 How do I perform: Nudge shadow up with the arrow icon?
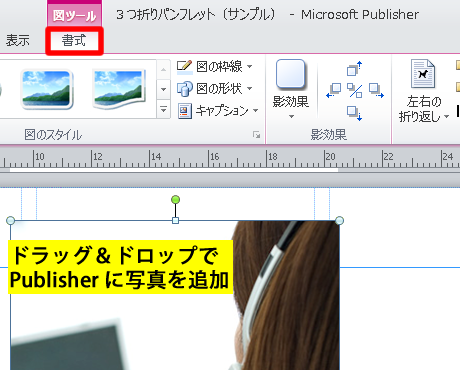coord(354,68)
